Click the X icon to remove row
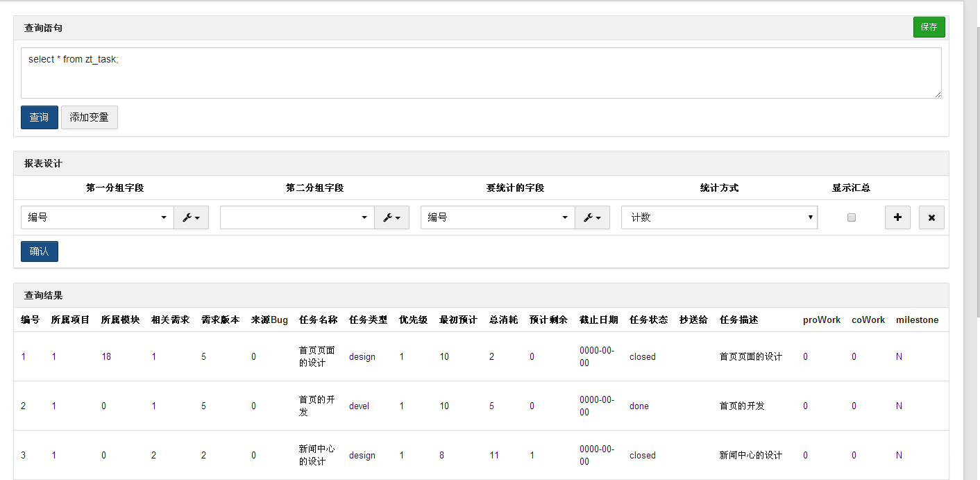 pyautogui.click(x=931, y=217)
